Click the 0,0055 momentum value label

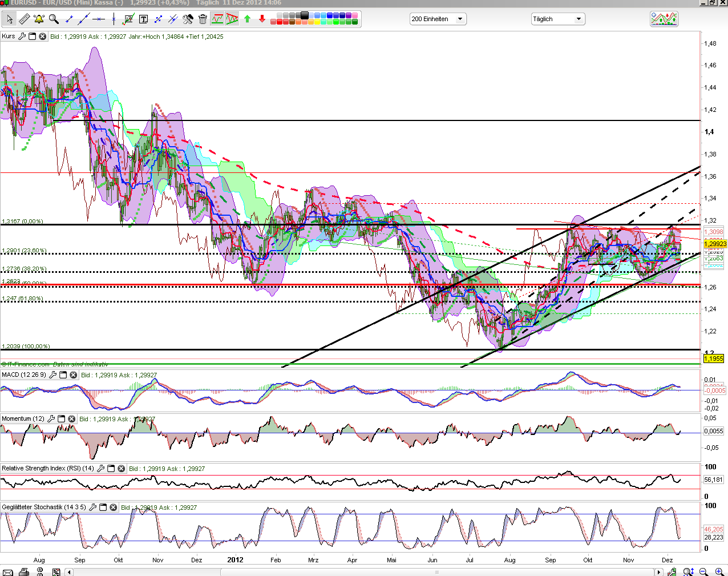pyautogui.click(x=713, y=431)
